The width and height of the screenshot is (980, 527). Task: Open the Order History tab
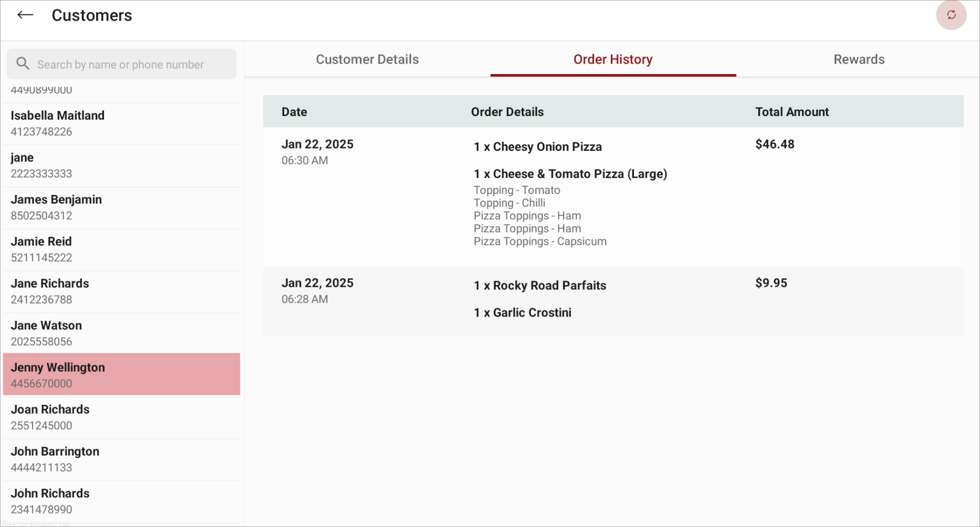[x=613, y=59]
